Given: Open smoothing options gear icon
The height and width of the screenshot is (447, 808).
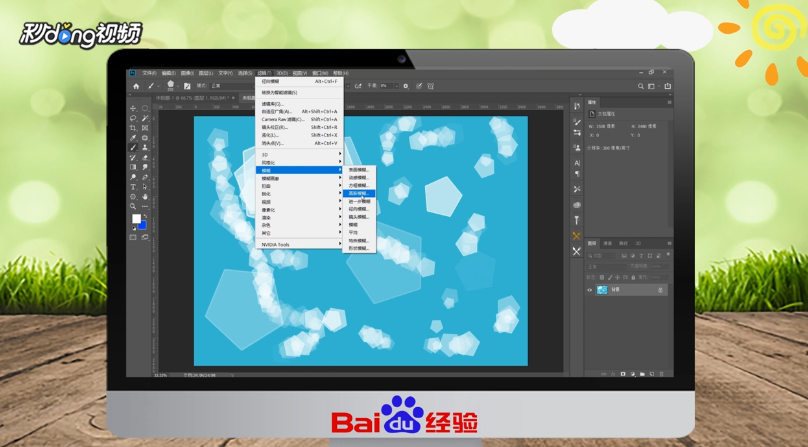Looking at the screenshot, I should (406, 86).
